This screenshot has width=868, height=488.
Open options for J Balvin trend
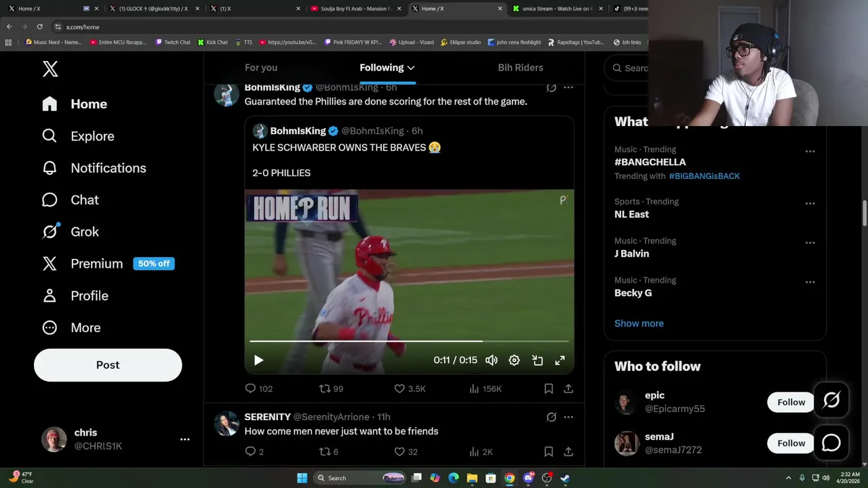tap(810, 243)
